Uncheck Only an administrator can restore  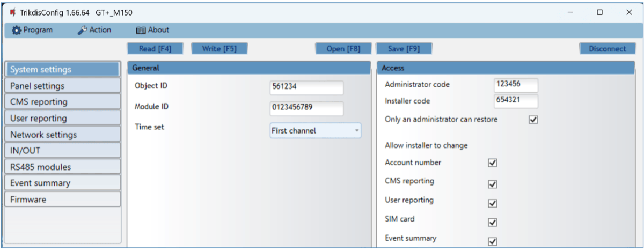coord(533,120)
